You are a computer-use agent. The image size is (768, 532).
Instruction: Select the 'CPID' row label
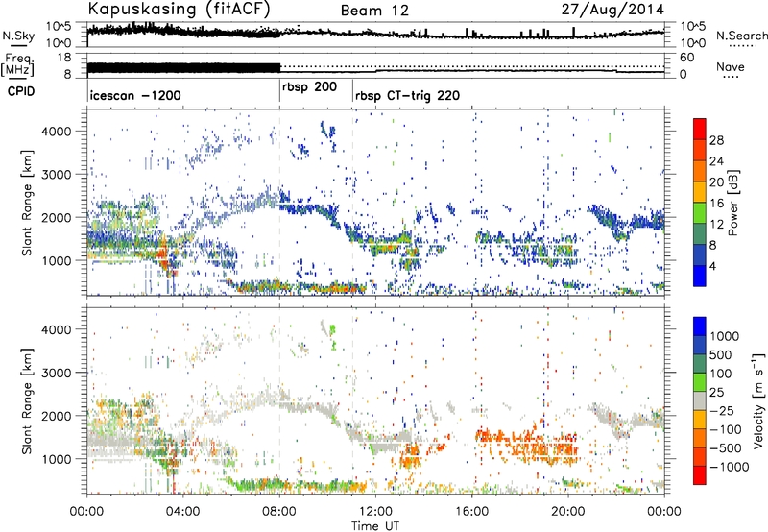click(x=21, y=91)
